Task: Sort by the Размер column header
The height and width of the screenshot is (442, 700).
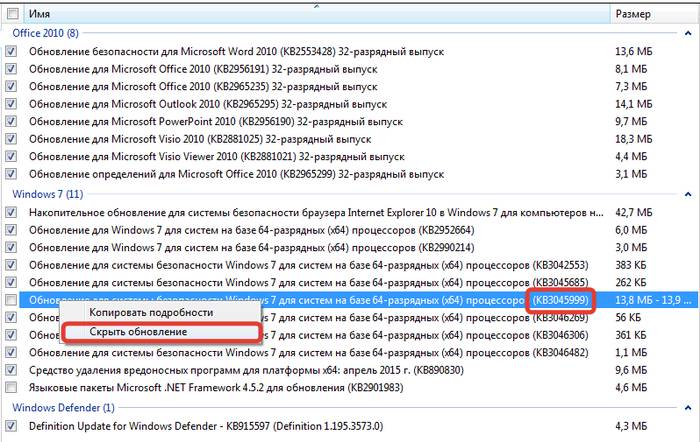Action: tap(654, 14)
